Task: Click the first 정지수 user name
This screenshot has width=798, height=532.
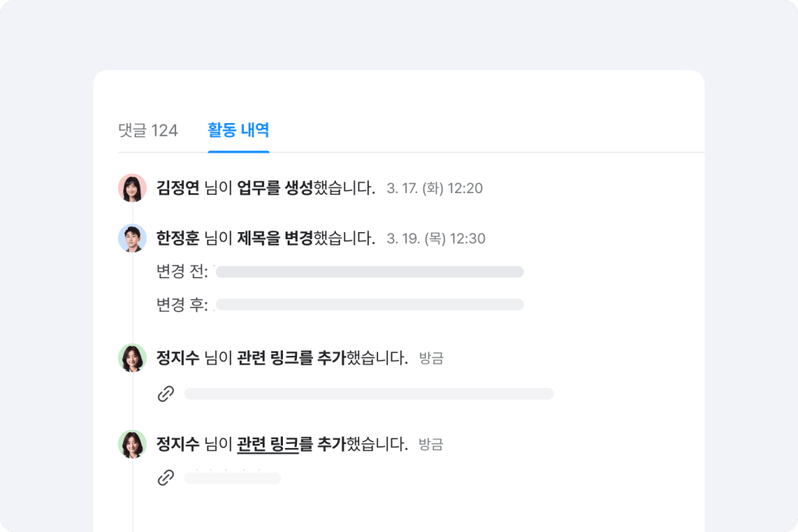Action: click(178, 358)
